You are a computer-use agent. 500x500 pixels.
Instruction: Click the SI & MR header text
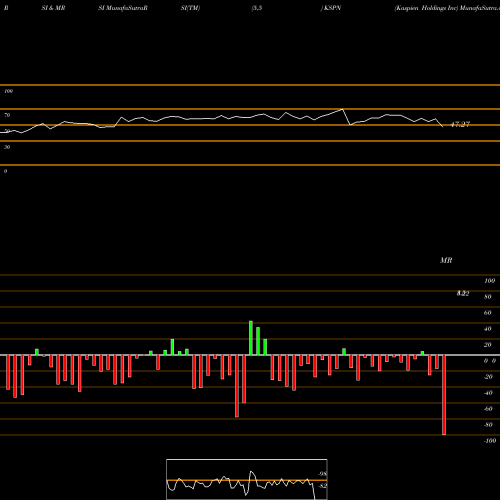[53, 8]
